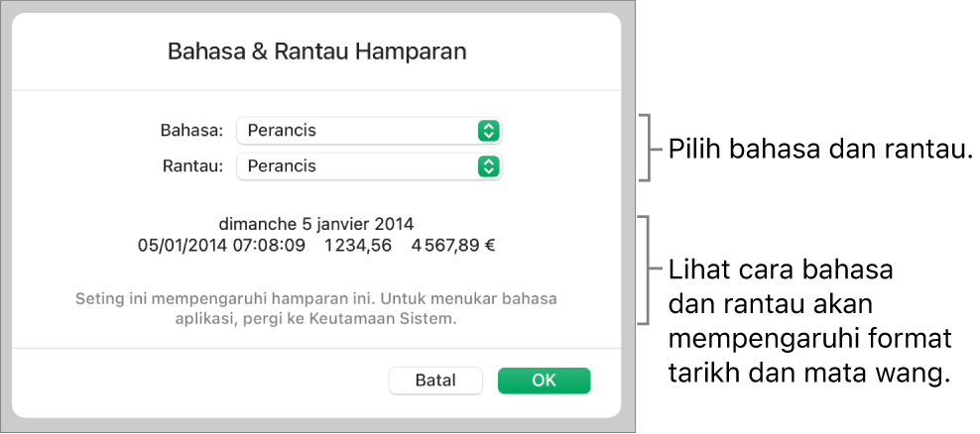Click the note starting "Seting ini mempengaruhi"
The image size is (980, 434).
tap(316, 298)
